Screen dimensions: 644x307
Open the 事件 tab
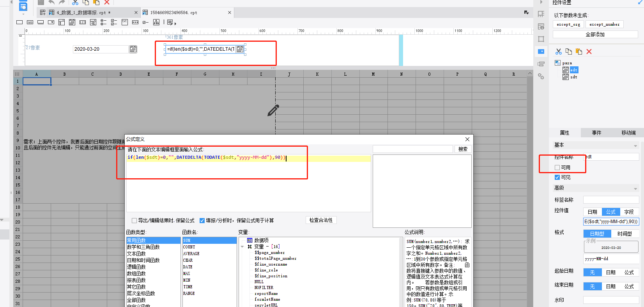pos(596,133)
